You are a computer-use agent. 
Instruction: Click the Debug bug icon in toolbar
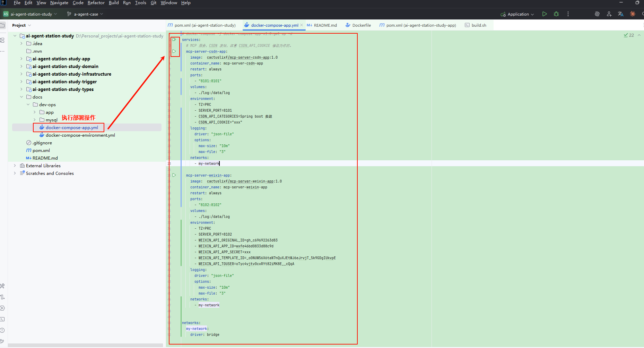[556, 14]
